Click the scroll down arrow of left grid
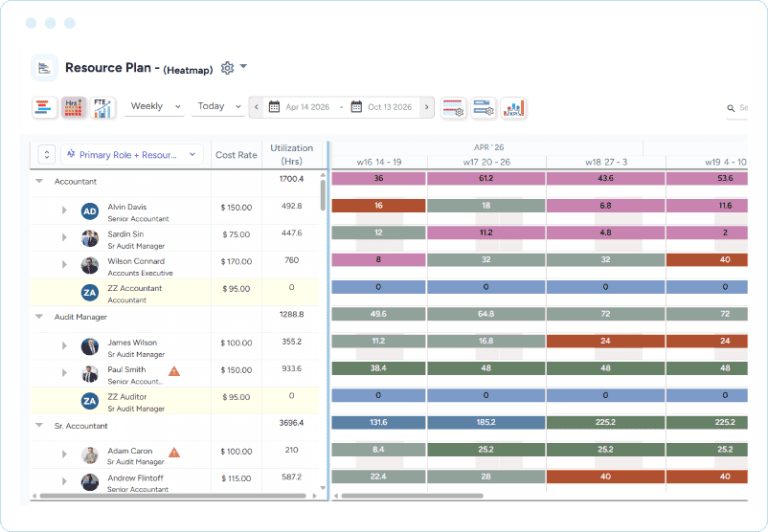The height and width of the screenshot is (532, 768). 323,487
